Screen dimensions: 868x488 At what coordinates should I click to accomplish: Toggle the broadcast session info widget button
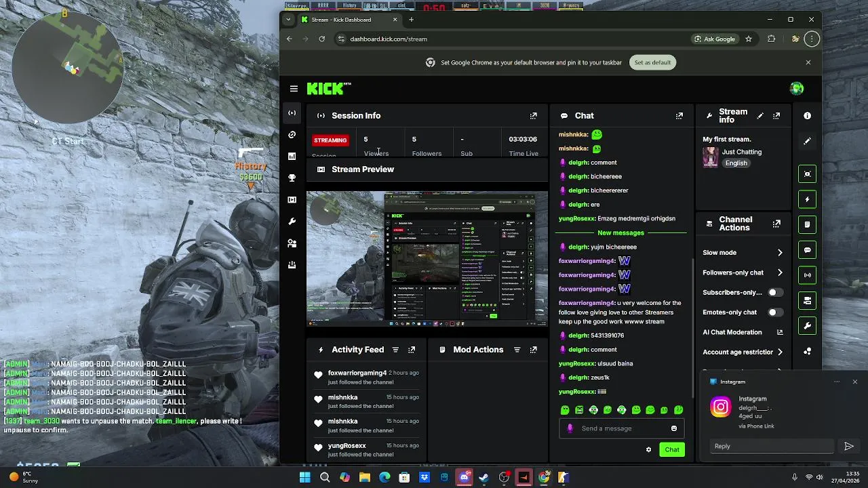click(x=807, y=275)
